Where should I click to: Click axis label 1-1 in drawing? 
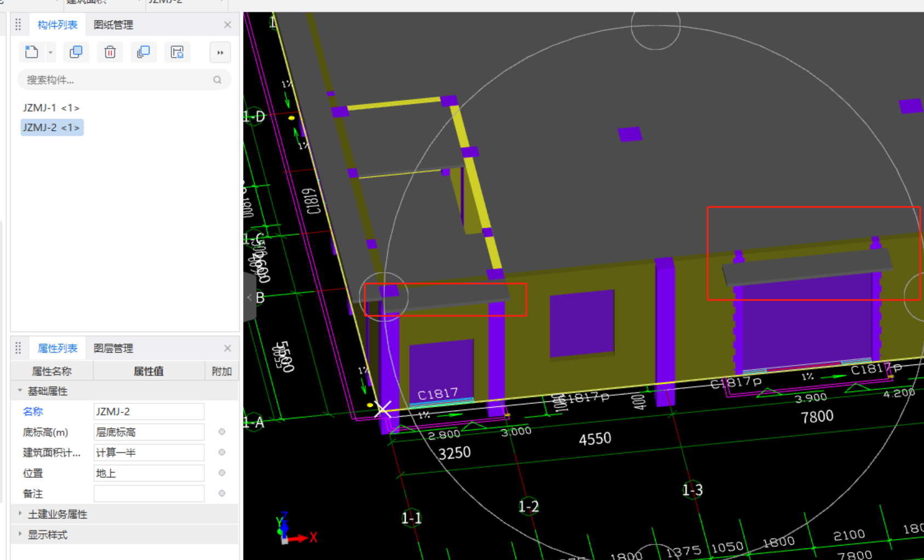(411, 518)
